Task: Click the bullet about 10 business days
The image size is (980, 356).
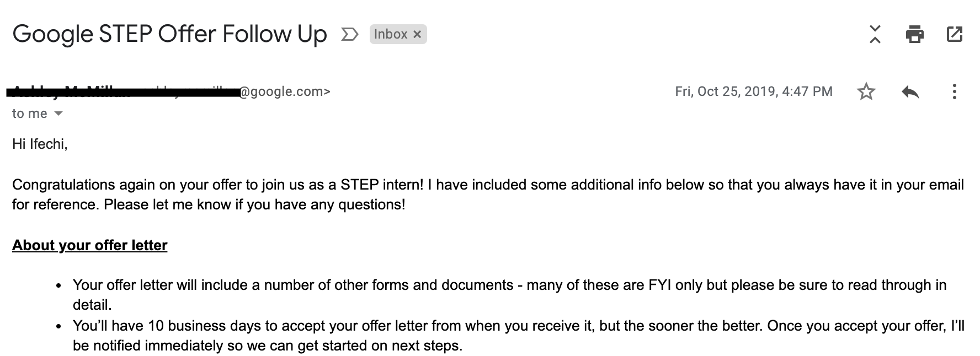Action: coord(518,336)
